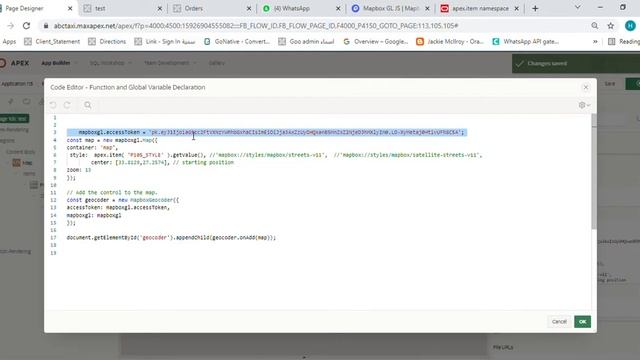The width and height of the screenshot is (640, 360).
Task: Open the GoNative - Convert bookmark
Action: click(x=237, y=42)
